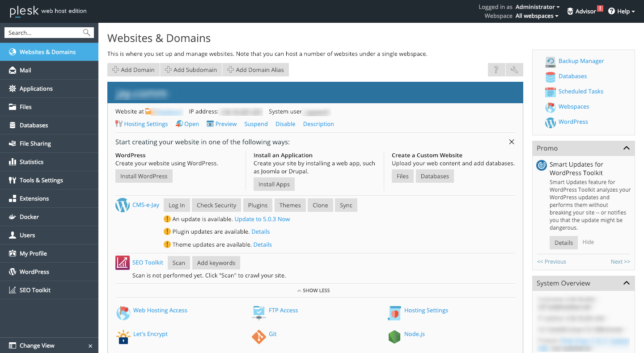Click the Add Domain Alias button

[x=256, y=70]
